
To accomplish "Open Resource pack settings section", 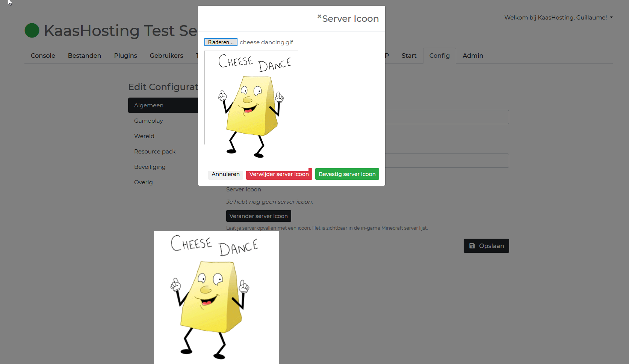I will (x=155, y=152).
